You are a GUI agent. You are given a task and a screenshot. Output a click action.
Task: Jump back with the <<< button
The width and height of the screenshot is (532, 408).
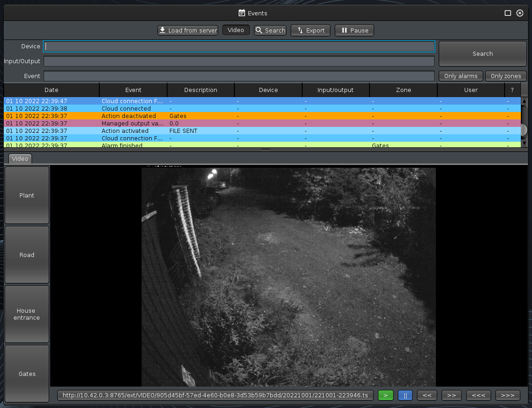[478, 395]
